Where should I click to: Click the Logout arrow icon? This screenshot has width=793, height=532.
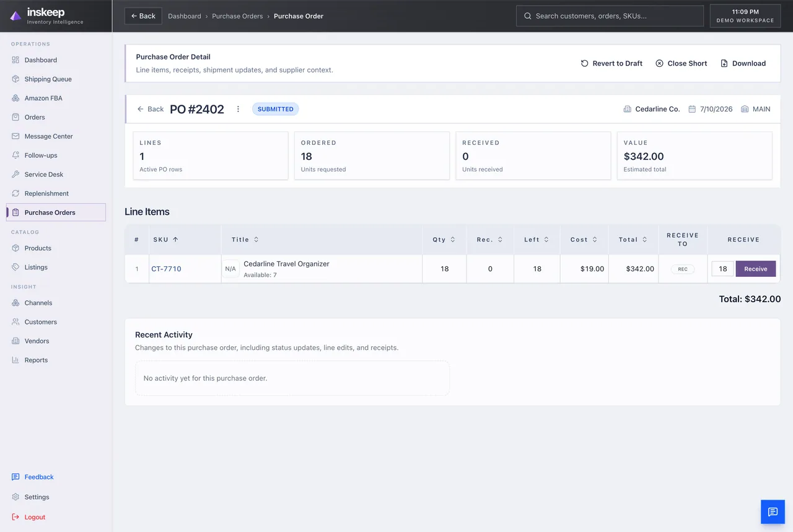tap(15, 517)
